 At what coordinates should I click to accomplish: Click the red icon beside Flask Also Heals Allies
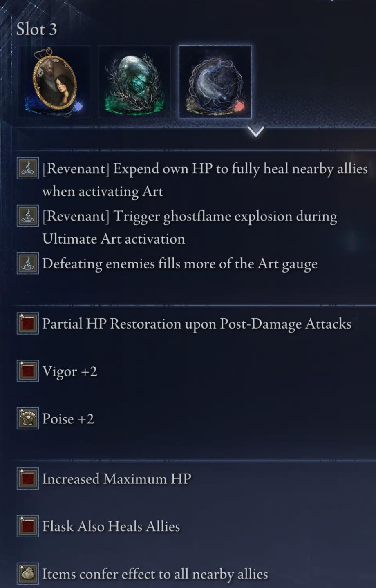(28, 526)
